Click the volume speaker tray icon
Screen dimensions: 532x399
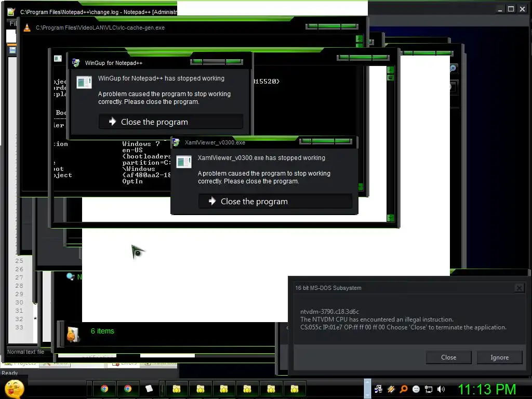[x=441, y=389]
